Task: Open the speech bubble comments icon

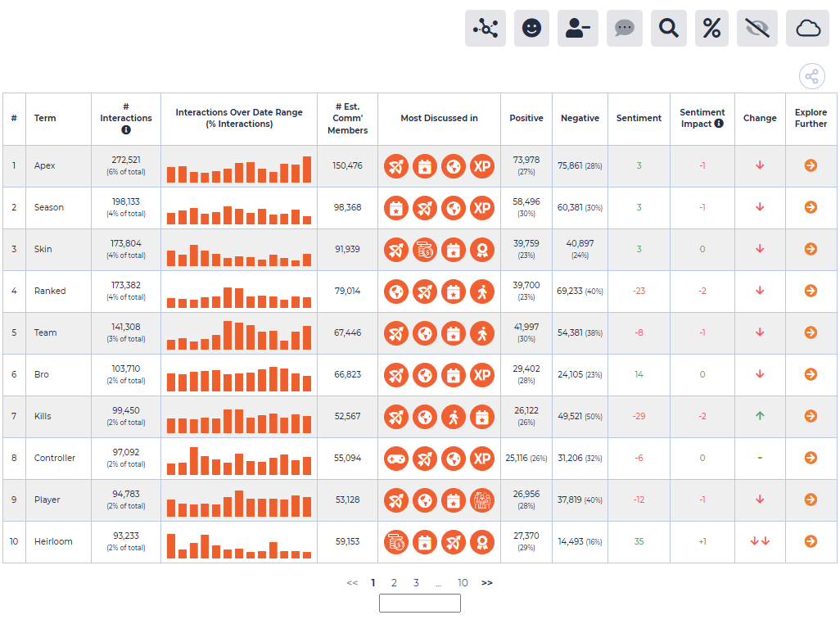Action: (624, 29)
